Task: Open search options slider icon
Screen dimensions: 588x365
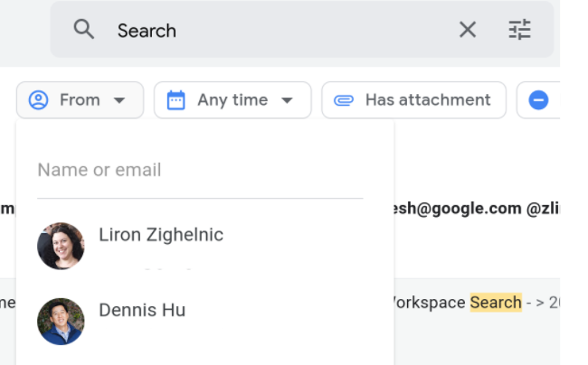Action: (x=519, y=30)
